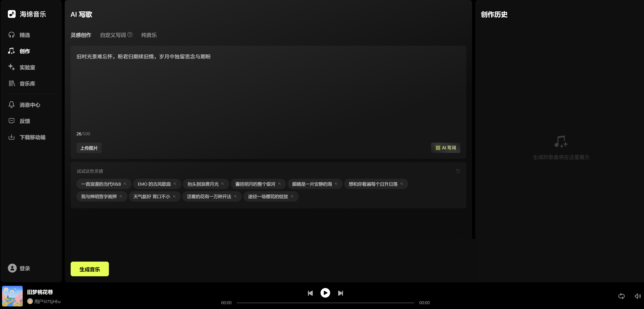
Task: Toggle the volume speaker icon
Action: [638, 296]
